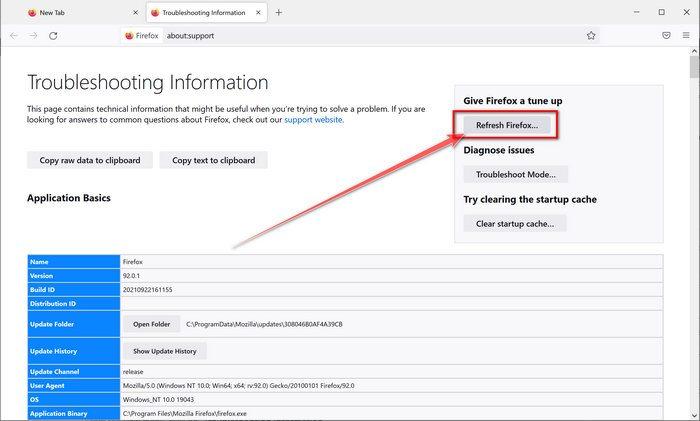Click the Application Basics heading
This screenshot has height=421, width=700.
69,198
